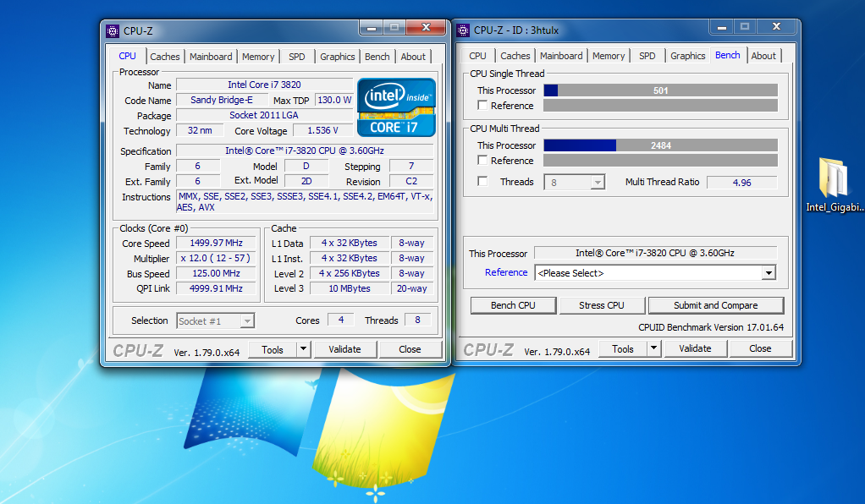Click the Multi Thread Ratio field showing 4.96
865x504 pixels.
pyautogui.click(x=742, y=183)
